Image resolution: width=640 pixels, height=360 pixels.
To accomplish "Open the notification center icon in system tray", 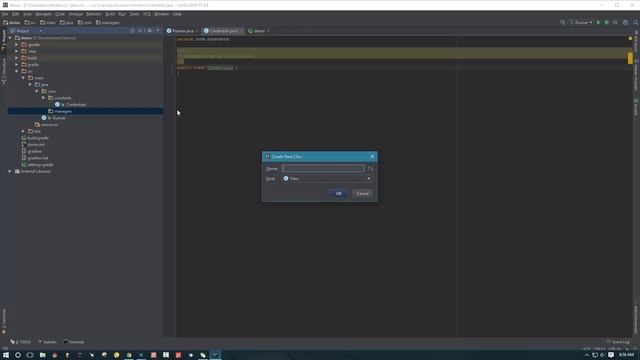I will pyautogui.click(x=611, y=355).
